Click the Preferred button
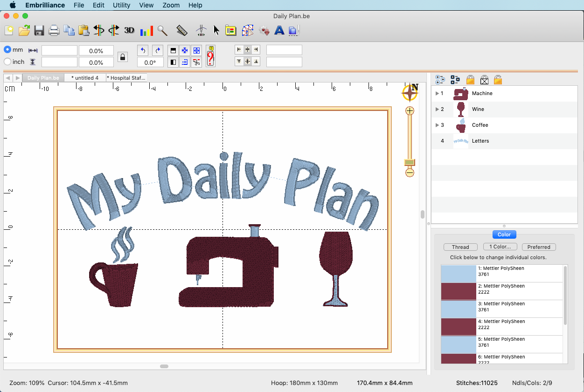 click(539, 247)
